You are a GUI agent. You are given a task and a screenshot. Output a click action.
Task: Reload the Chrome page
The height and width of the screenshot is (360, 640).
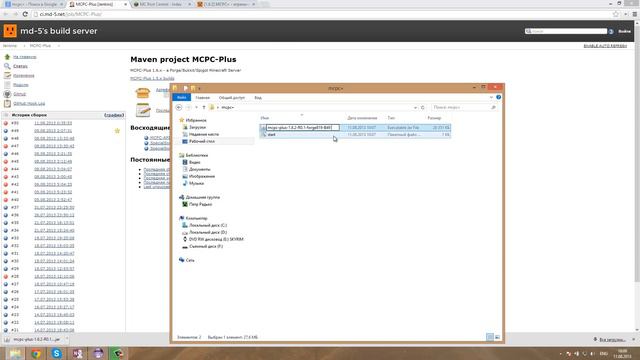25,14
